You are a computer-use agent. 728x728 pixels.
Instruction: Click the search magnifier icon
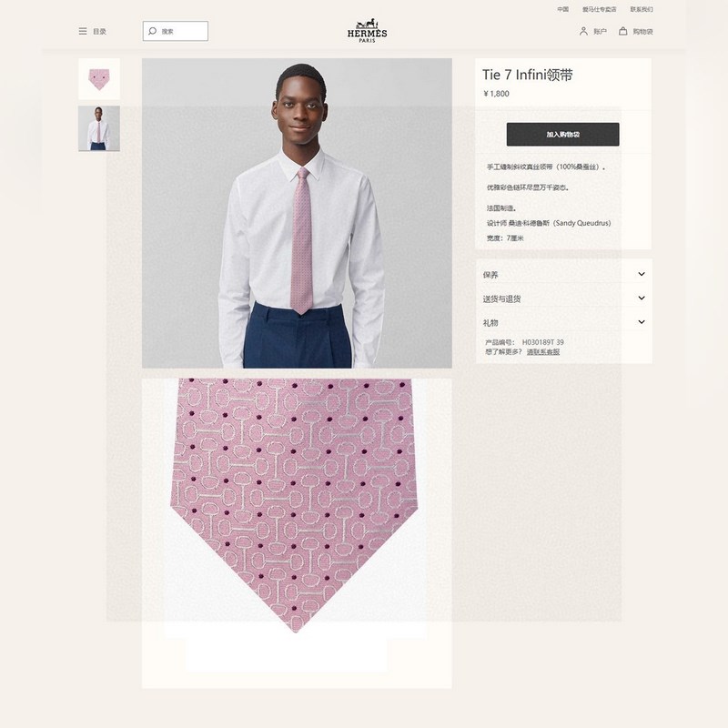[x=152, y=31]
